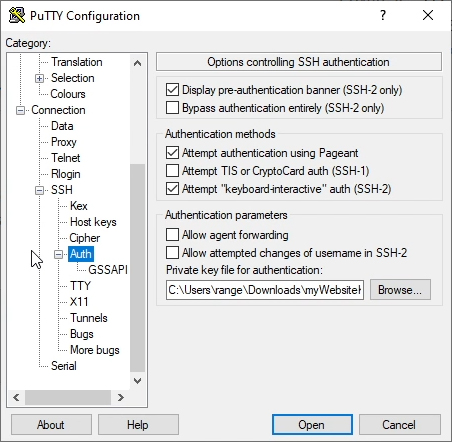The height and width of the screenshot is (442, 452).
Task: Click the category list down arrow
Action: [137, 381]
